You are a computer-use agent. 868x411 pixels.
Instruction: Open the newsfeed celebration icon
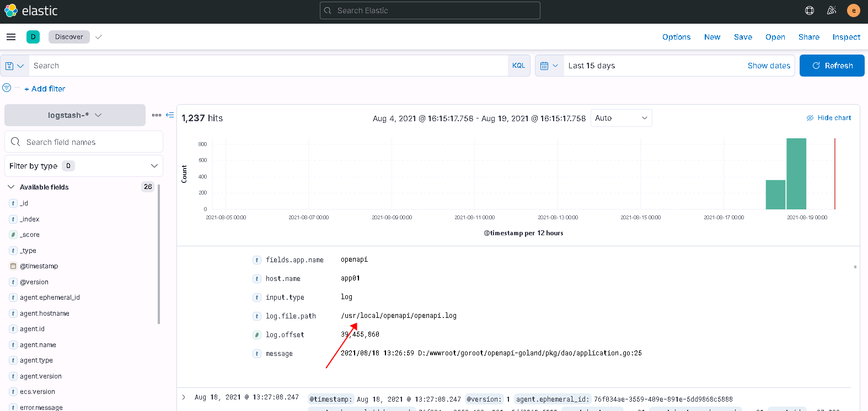832,10
